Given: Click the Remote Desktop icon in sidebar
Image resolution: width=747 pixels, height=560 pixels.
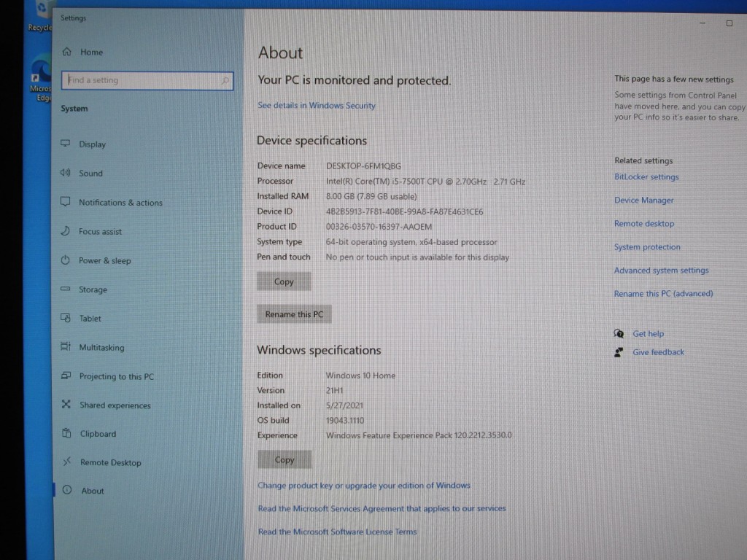Looking at the screenshot, I should 67,462.
